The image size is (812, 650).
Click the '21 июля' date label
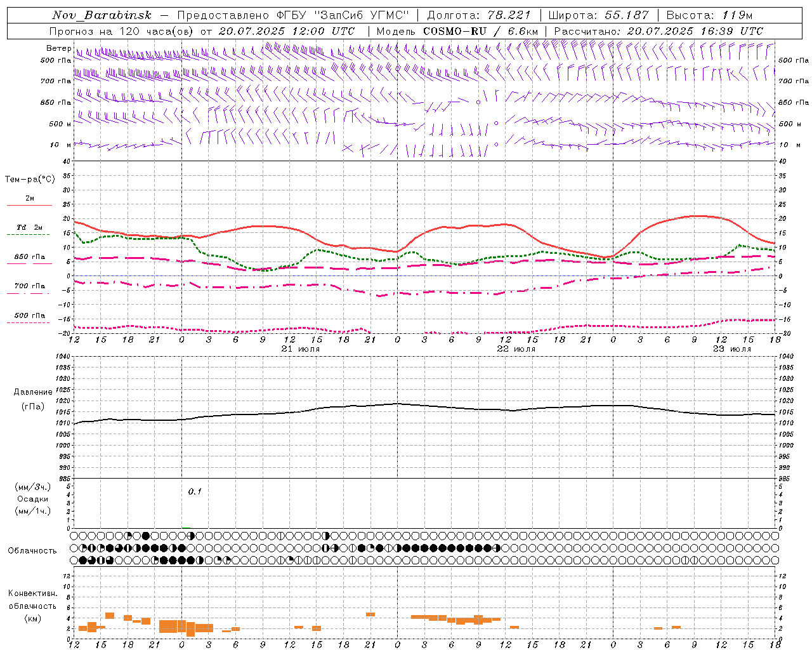[301, 349]
